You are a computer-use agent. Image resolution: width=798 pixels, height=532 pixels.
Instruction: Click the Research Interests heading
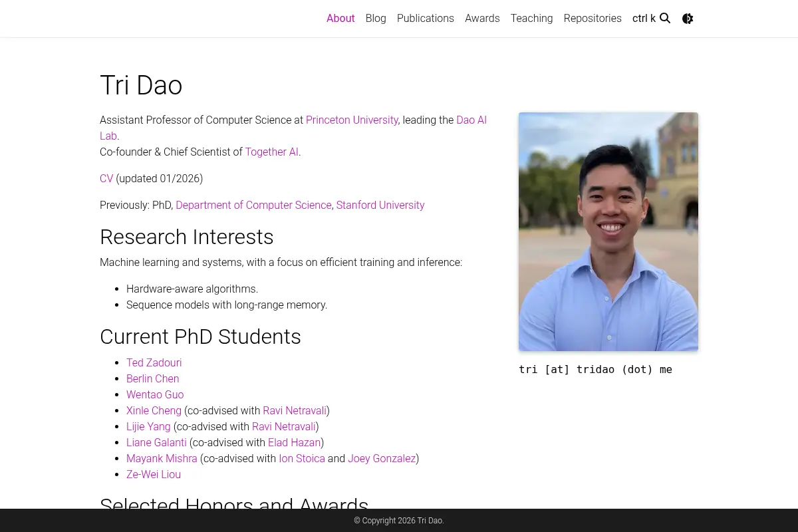click(187, 237)
